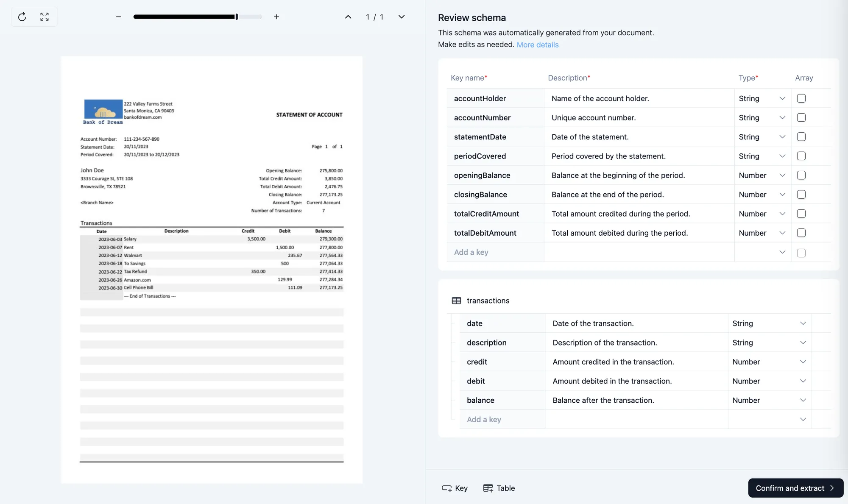Go to next page with down chevron
Viewport: 848px width, 504px height.
pos(401,17)
